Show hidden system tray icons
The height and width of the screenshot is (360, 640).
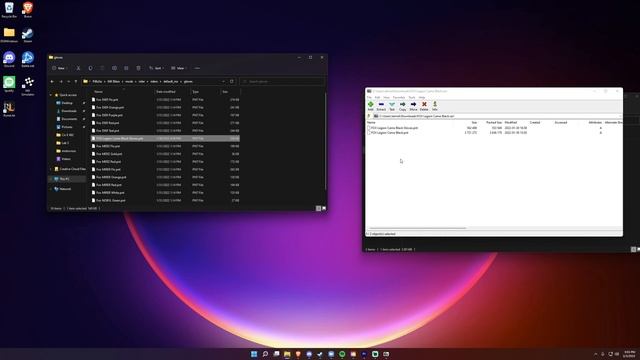pyautogui.click(x=596, y=354)
